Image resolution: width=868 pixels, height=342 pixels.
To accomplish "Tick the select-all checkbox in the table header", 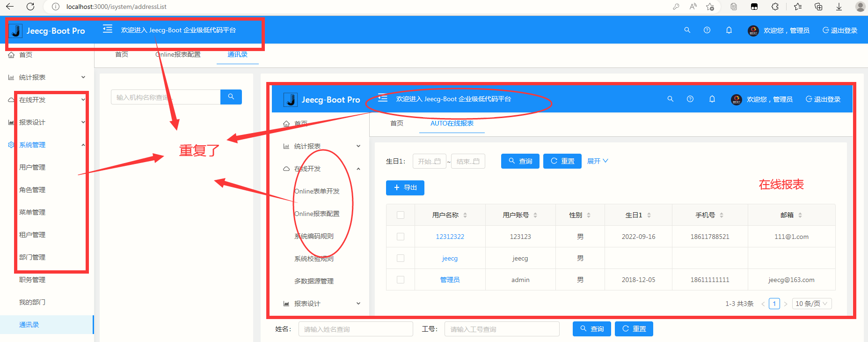I will [401, 215].
